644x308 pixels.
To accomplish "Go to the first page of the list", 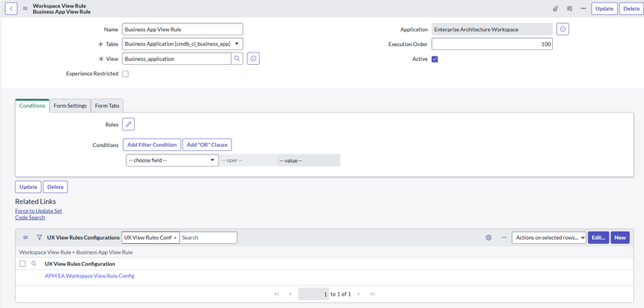I will point(276,294).
